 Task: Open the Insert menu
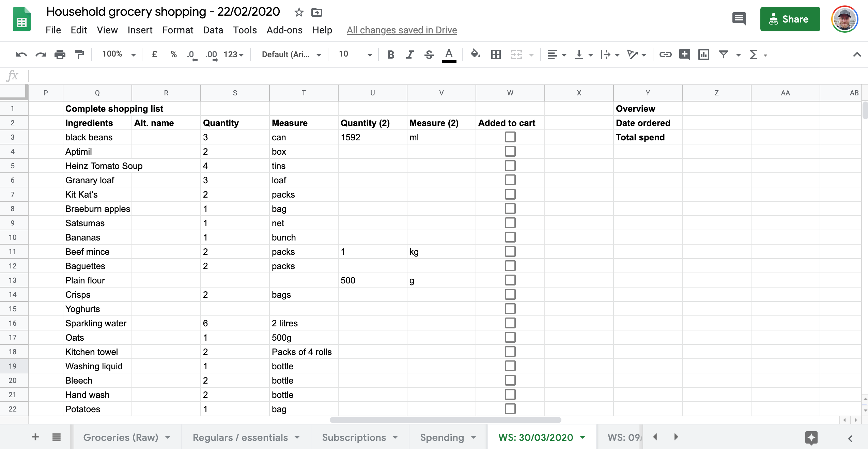[140, 30]
